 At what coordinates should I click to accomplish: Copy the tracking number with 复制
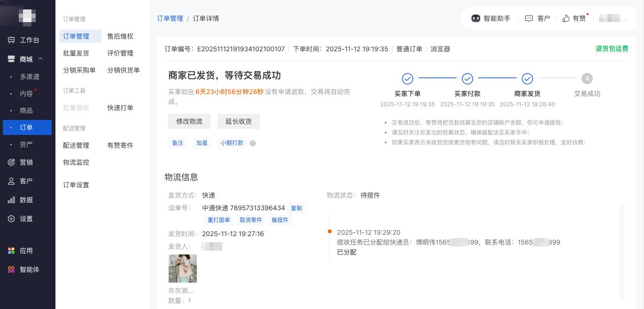coord(296,208)
